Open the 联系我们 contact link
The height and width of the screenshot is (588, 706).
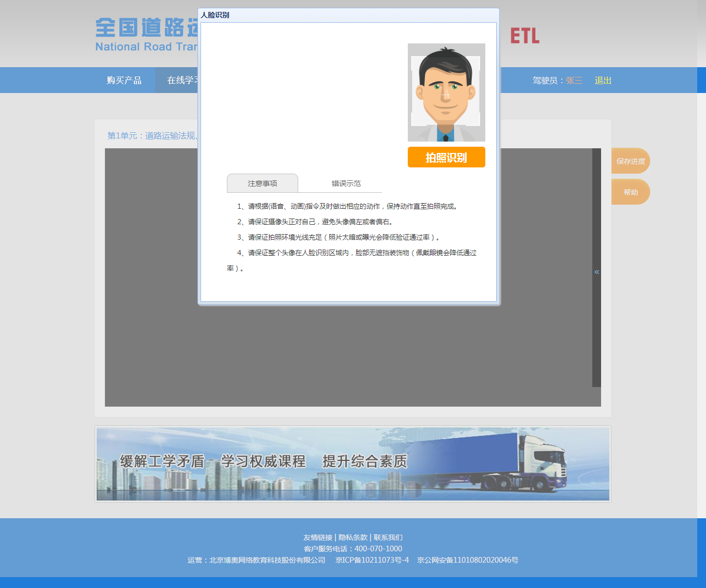point(388,537)
